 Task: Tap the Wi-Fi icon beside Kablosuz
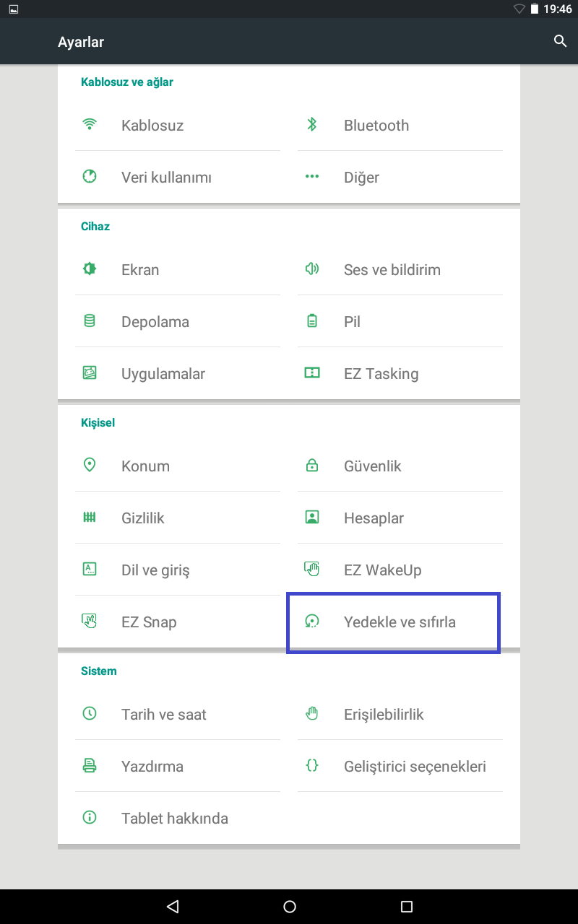click(x=90, y=125)
